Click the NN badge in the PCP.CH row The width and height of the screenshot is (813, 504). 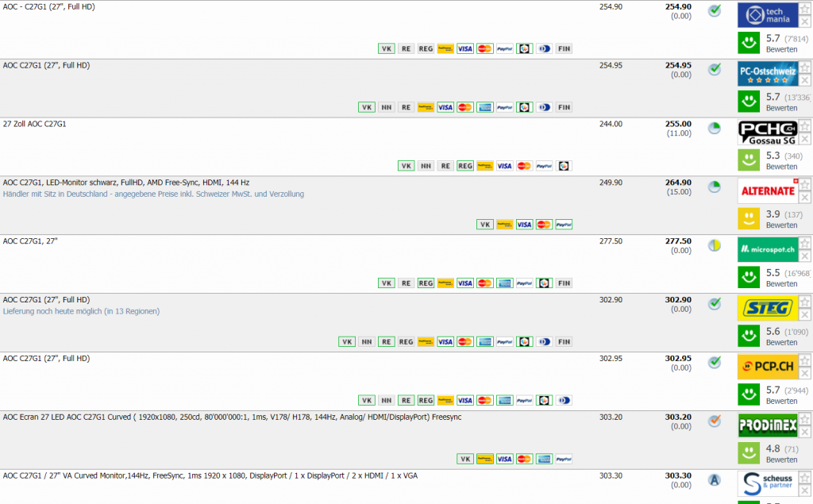387,400
